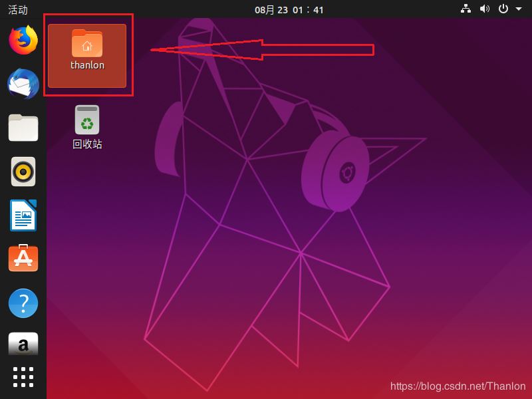
Task: Open the clock showing 08月23 01:41
Action: pyautogui.click(x=289, y=9)
